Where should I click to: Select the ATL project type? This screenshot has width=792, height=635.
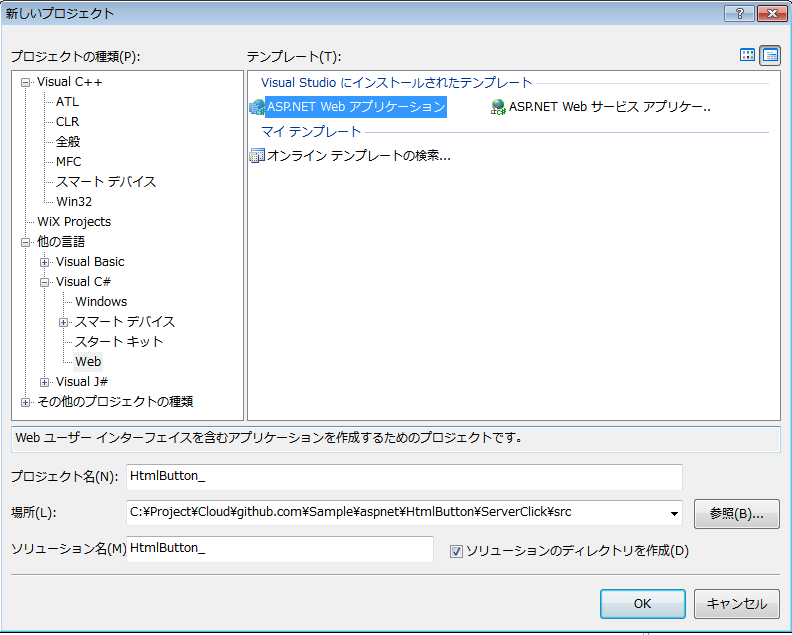(67, 102)
